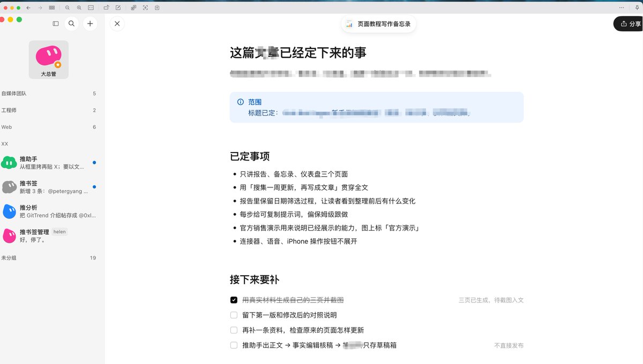643x364 pixels.
Task: Click the bullet starting 用「搜集一周更新
Action: pos(304,187)
